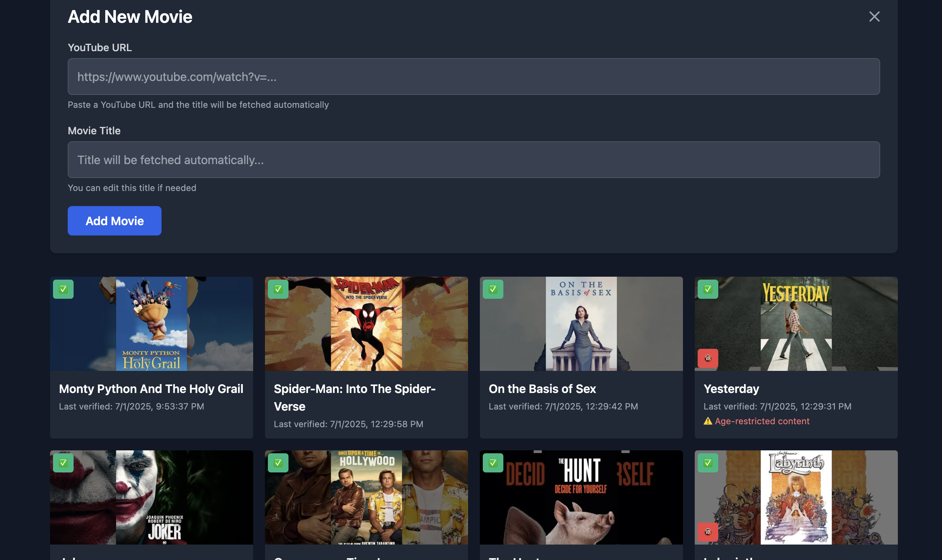The image size is (942, 560).
Task: Click the Yesterday title text
Action: coord(731,389)
